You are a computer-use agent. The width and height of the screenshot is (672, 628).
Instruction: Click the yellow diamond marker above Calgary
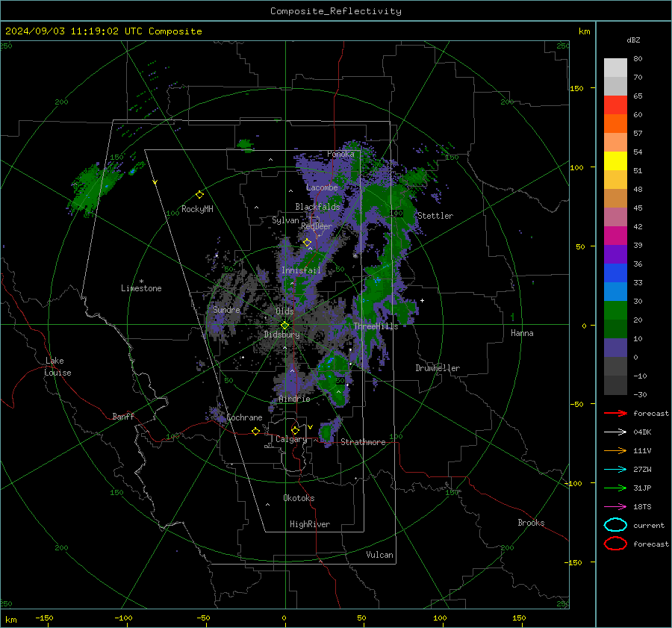295,430
